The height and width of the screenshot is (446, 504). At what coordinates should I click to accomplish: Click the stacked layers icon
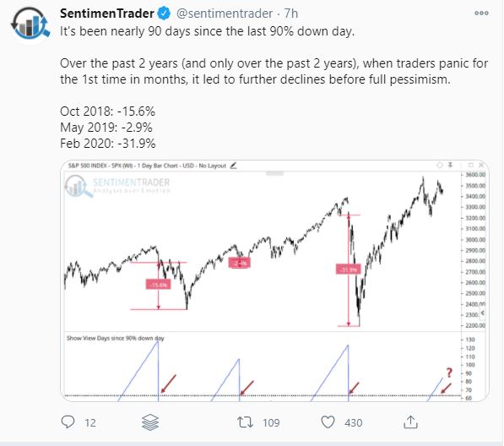[150, 422]
